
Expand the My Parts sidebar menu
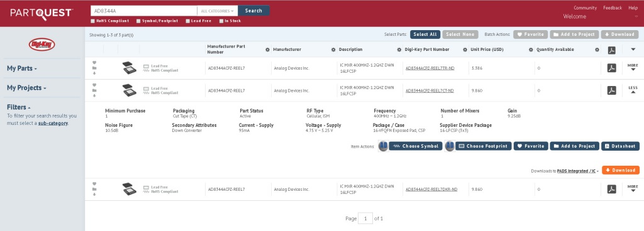22,68
